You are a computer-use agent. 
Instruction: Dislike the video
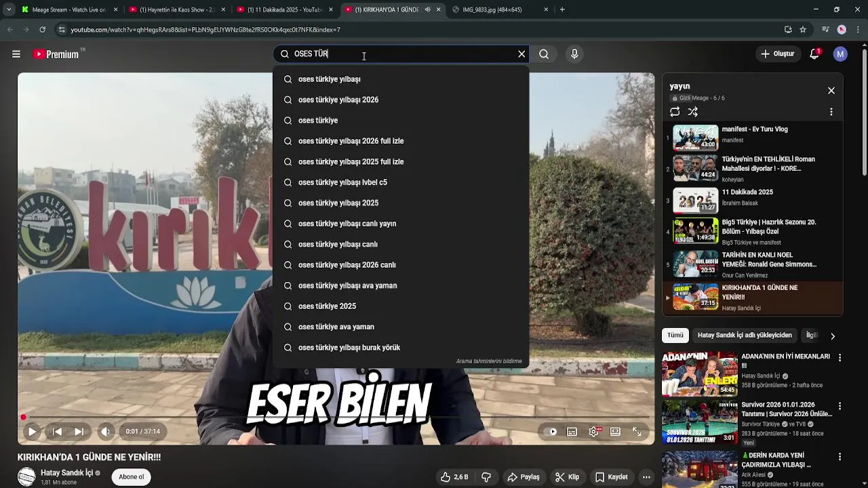(x=486, y=477)
